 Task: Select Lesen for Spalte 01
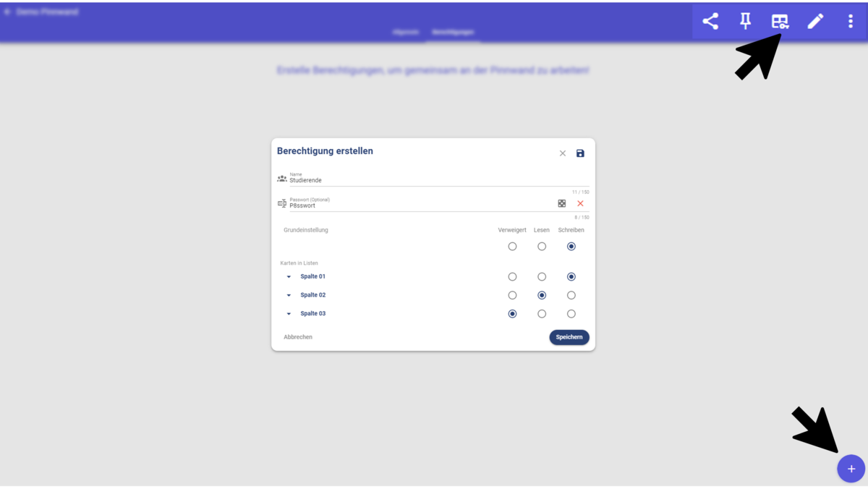pos(542,277)
